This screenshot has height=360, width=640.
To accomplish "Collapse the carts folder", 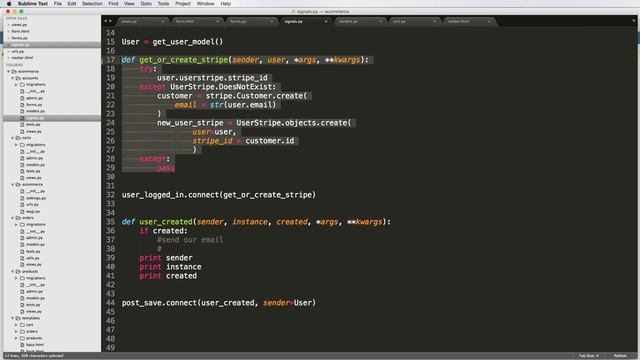I will [x=13, y=138].
